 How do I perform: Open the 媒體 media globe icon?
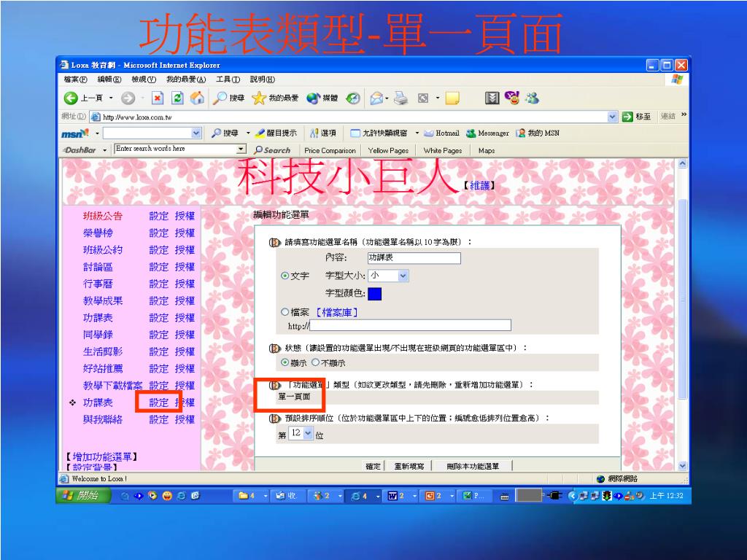[322, 98]
